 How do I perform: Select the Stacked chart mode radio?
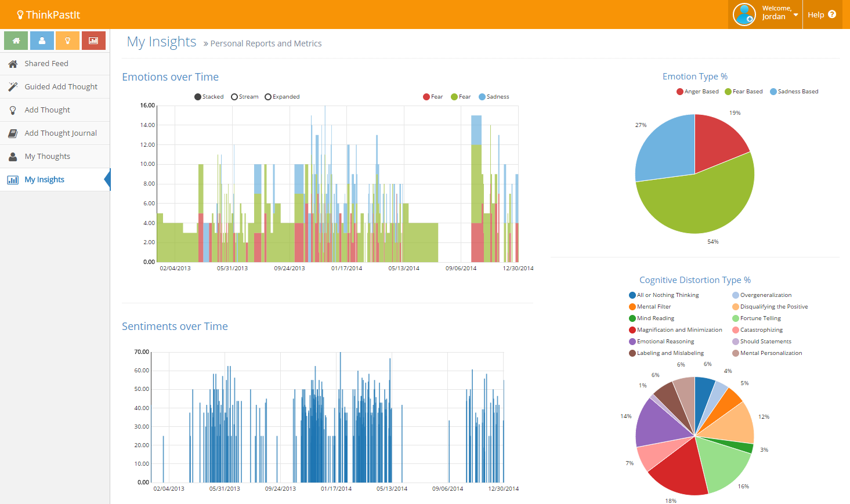[x=198, y=97]
